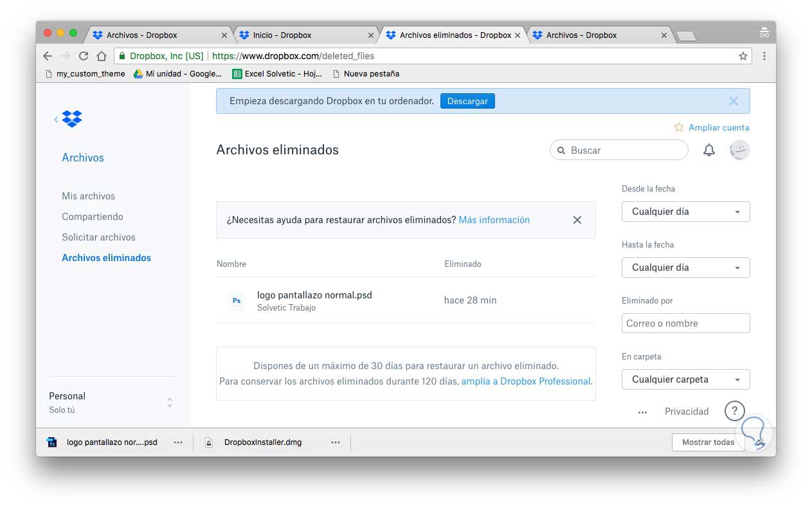Open the Chrome three-dot menu
The height and width of the screenshot is (508, 812).
pyautogui.click(x=764, y=56)
